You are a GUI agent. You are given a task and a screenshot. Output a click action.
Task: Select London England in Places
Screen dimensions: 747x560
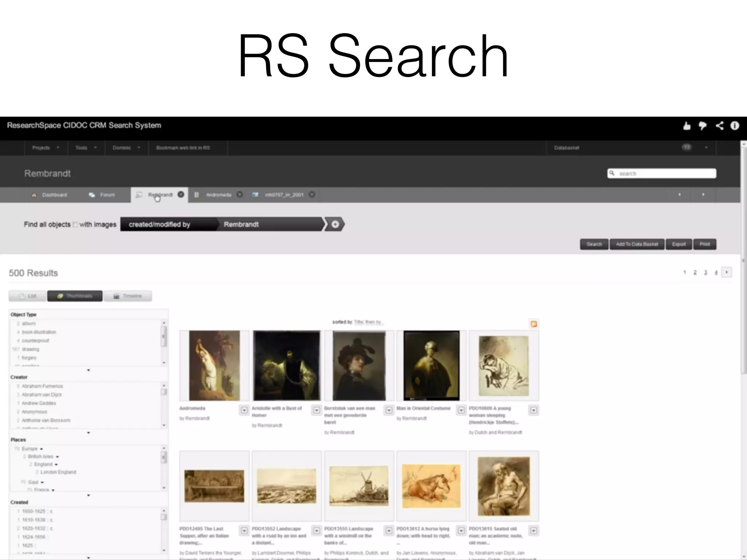coord(58,472)
